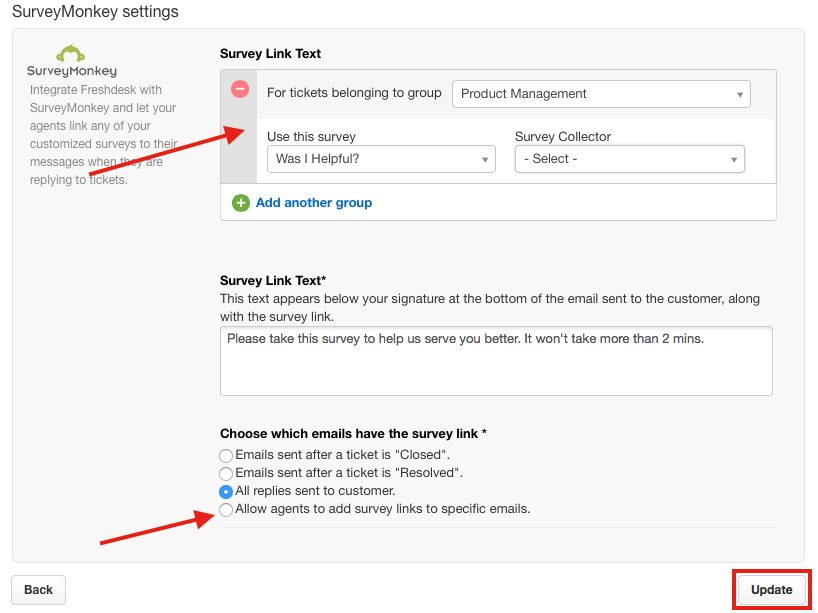Click the 'Survey Link Text' heading at top
The height and width of the screenshot is (613, 818).
point(270,54)
